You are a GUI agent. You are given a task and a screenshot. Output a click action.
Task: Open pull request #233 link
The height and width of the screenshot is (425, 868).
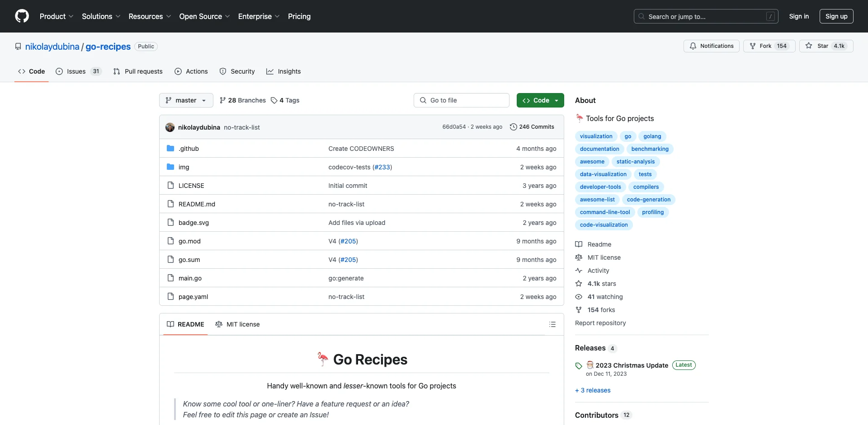pos(382,167)
